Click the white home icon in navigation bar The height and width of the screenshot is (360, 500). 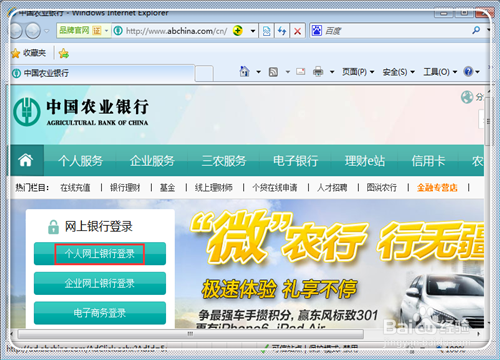(x=26, y=160)
